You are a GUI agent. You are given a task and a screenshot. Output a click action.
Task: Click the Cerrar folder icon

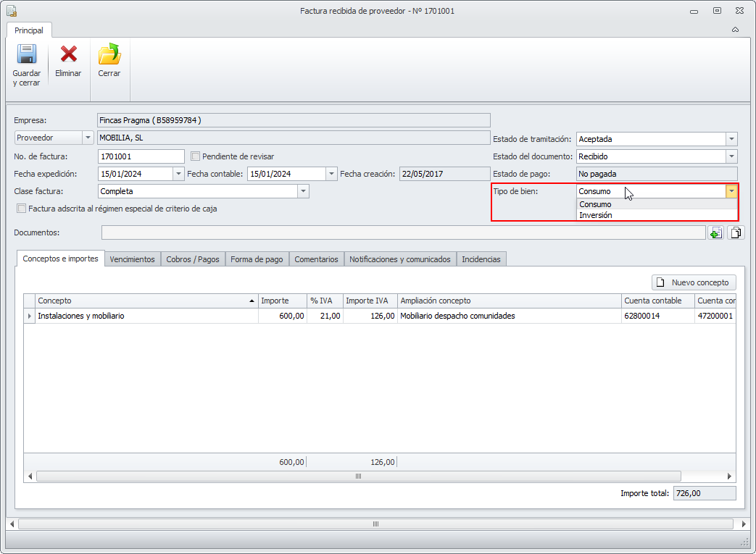109,55
